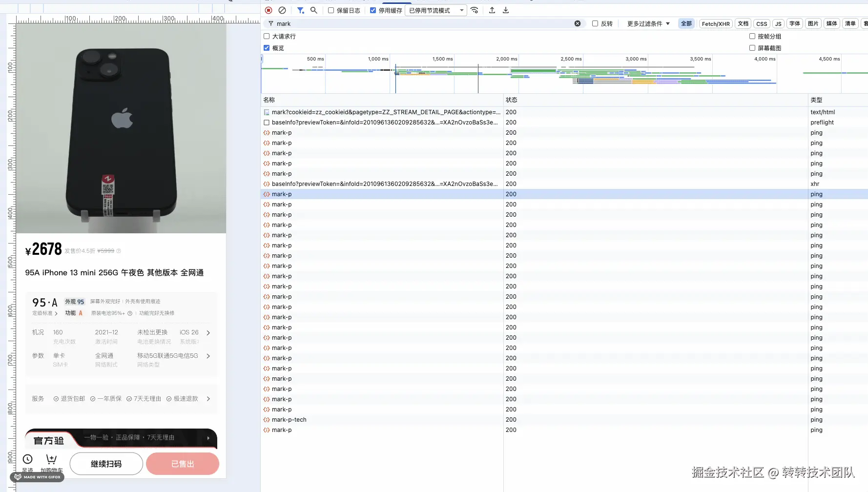Stop recording network log

point(269,10)
